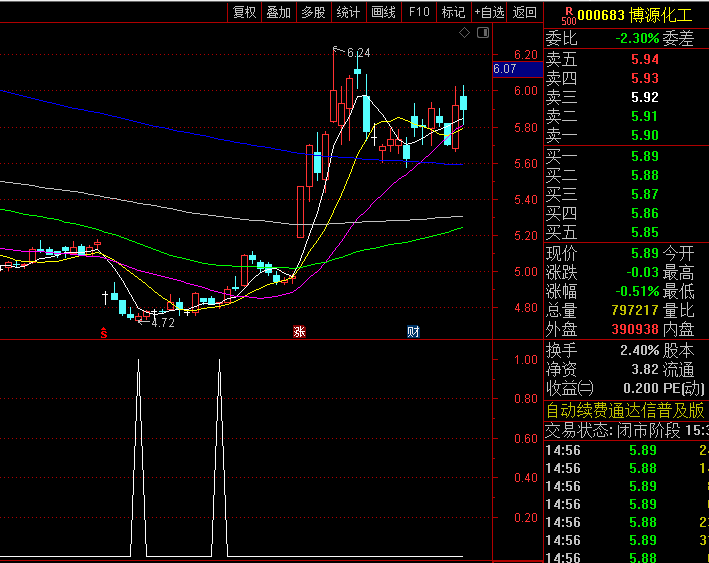Image resolution: width=709 pixels, height=563 pixels.
Task: Click the R500 badge beside the stock code
Action: click(x=567, y=16)
